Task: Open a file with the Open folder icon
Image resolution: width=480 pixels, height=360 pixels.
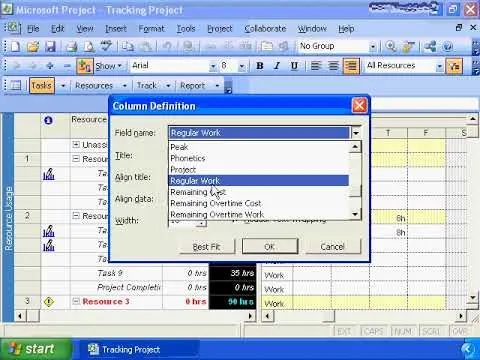Action: pos(33,46)
